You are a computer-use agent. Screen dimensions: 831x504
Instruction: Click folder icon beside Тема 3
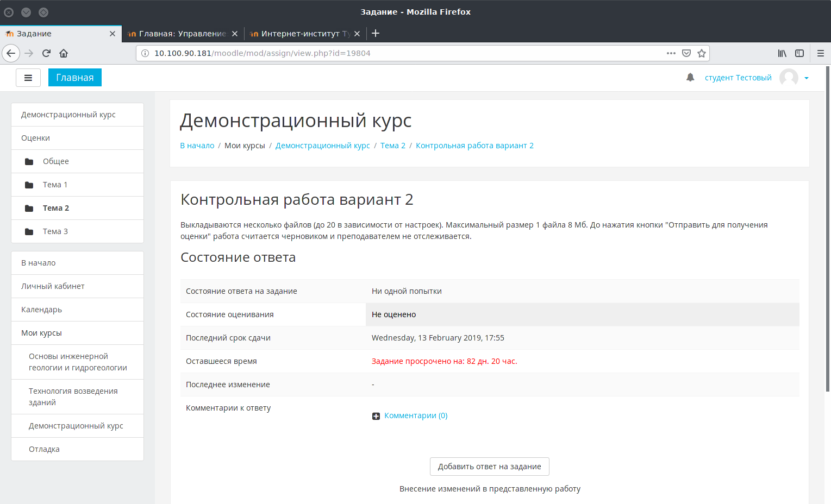[x=29, y=231]
